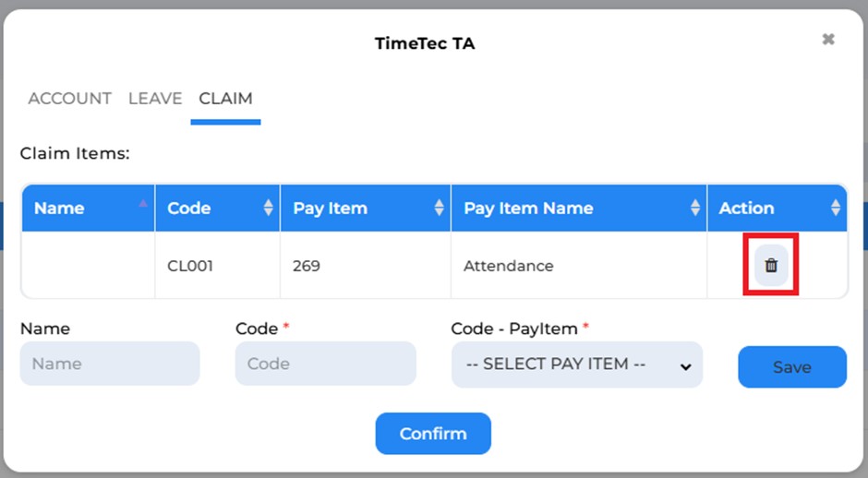Screen dimensions: 868x478
Task: Sort table by Action column
Action: 836,208
